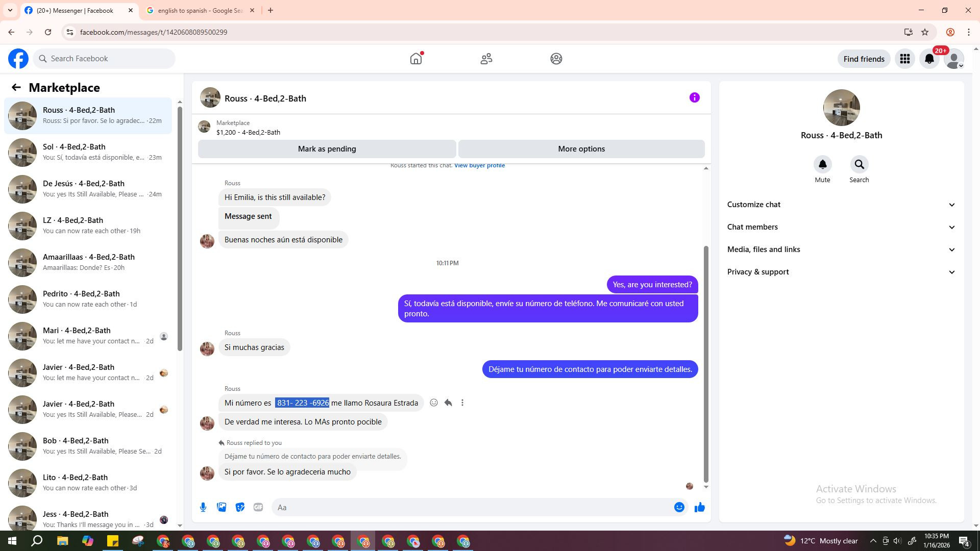Mute this conversation with the bell icon
Viewport: 980px width, 551px height.
coord(822,165)
